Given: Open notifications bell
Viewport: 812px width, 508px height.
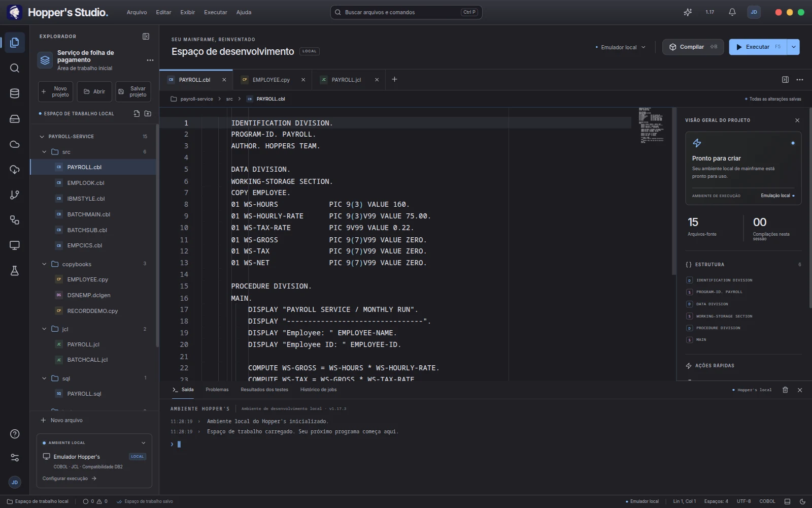Looking at the screenshot, I should [732, 12].
